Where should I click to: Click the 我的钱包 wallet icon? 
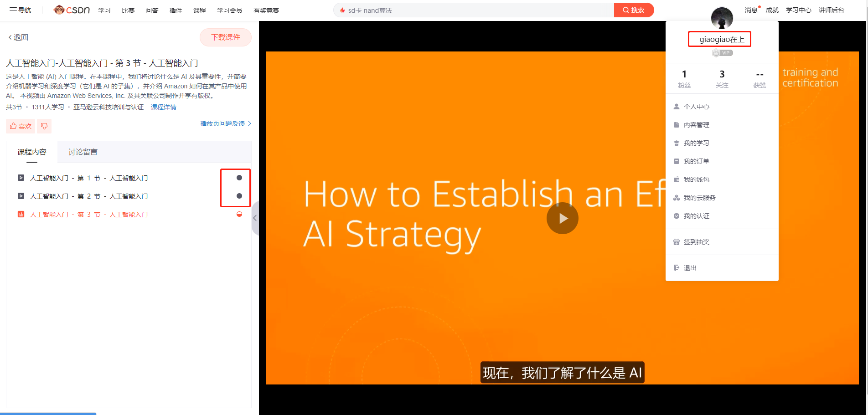tap(677, 179)
